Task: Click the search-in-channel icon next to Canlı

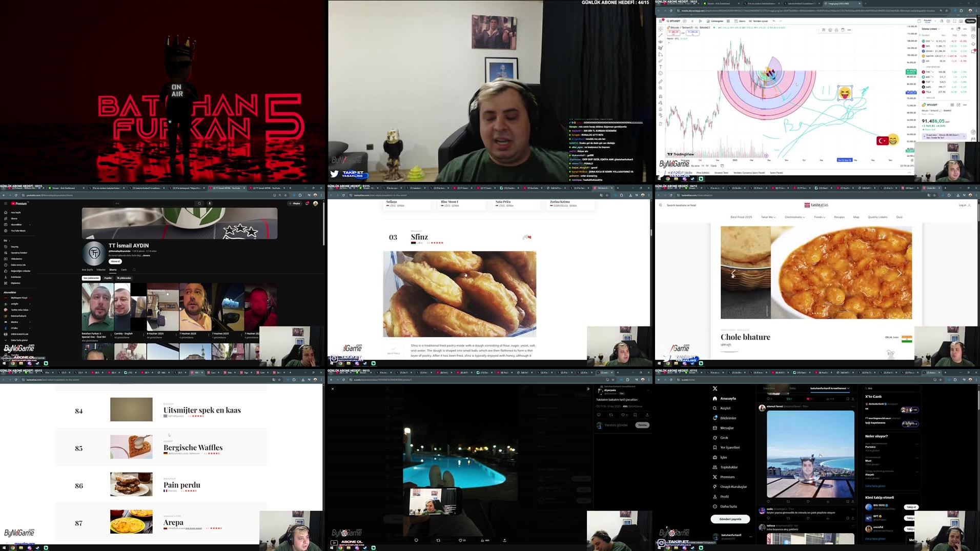Action: pyautogui.click(x=134, y=270)
